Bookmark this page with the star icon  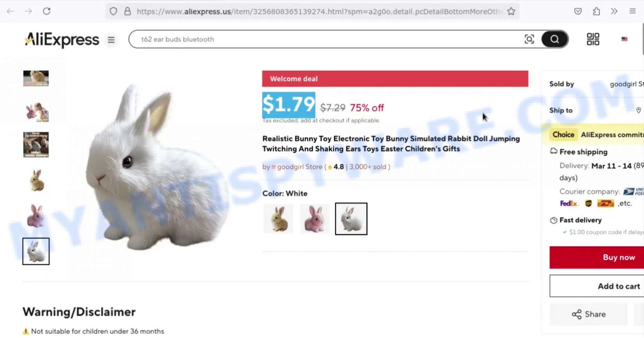[511, 11]
